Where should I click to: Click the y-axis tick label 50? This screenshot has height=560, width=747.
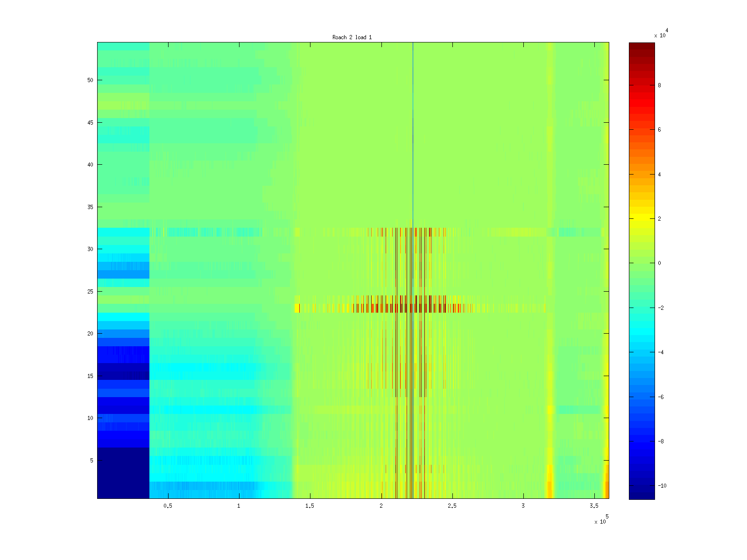[90, 80]
